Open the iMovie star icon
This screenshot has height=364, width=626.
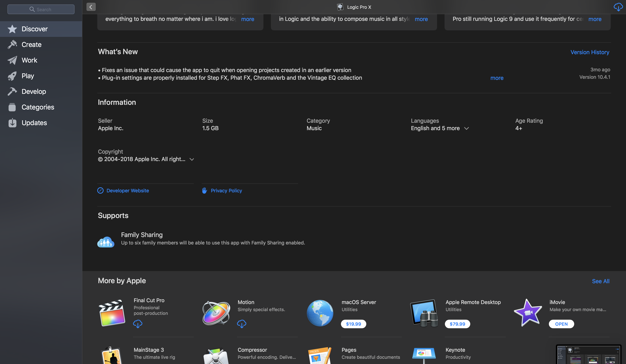(528, 313)
